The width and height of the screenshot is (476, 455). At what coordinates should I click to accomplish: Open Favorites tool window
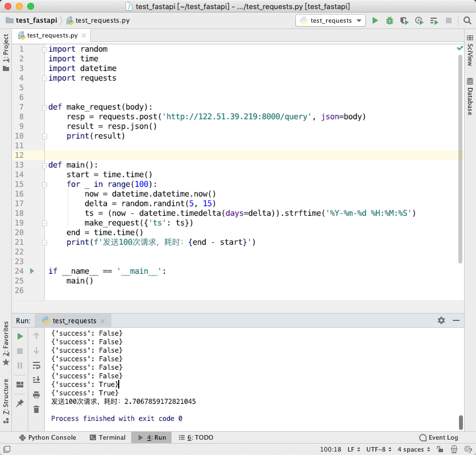point(6,343)
